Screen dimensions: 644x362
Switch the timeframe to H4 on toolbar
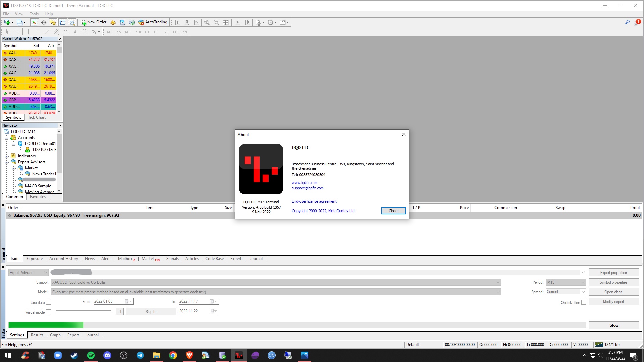tap(156, 32)
